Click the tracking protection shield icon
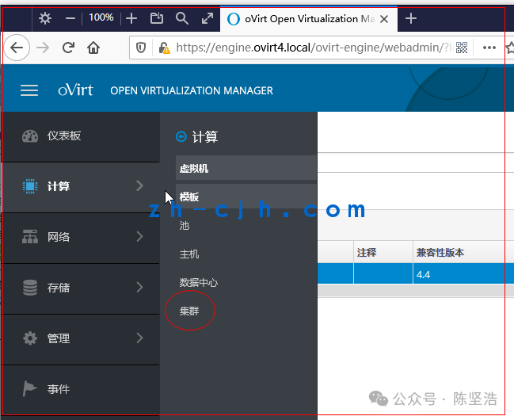Image resolution: width=514 pixels, height=420 pixels. pos(141,48)
